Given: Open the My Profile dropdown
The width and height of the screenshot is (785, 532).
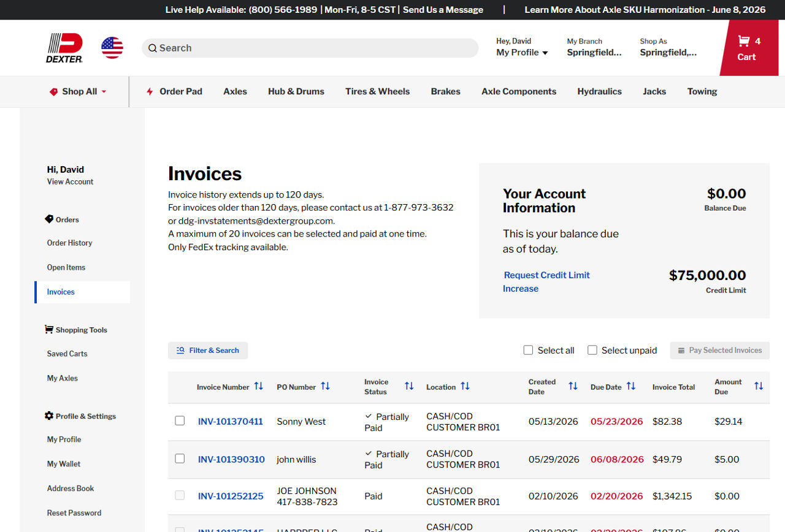Looking at the screenshot, I should click(x=522, y=53).
